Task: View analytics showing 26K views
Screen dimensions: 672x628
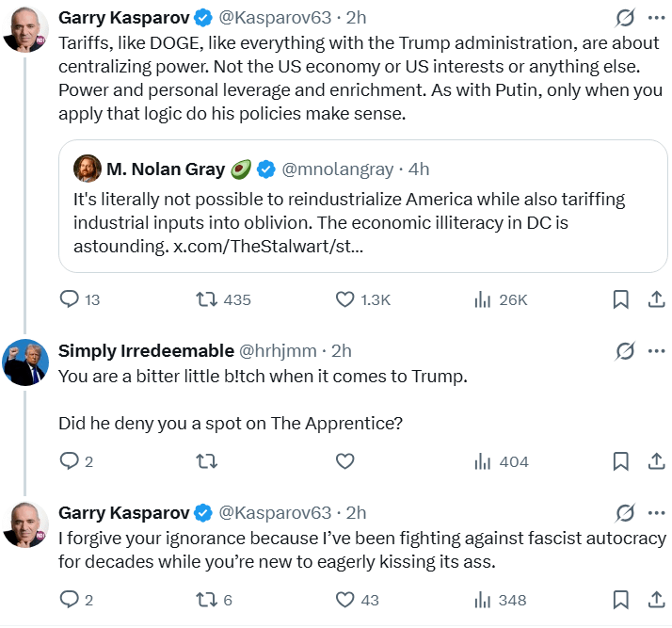Action: [x=483, y=299]
